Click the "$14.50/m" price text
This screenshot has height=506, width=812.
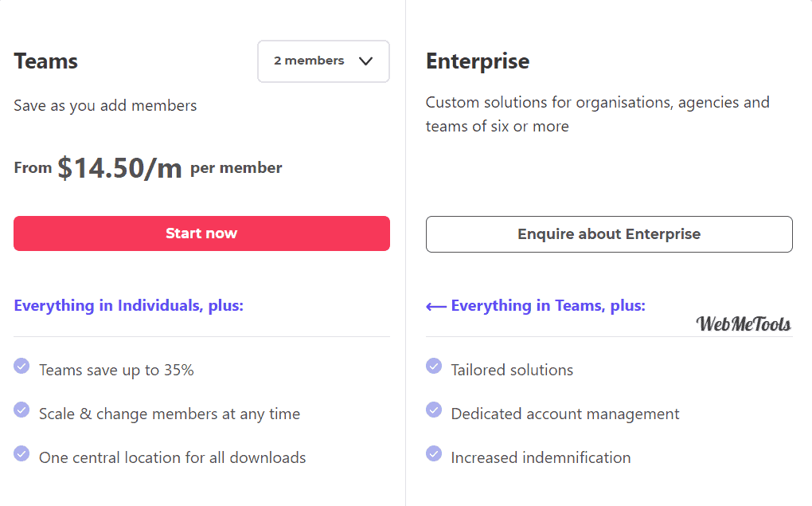tap(120, 167)
